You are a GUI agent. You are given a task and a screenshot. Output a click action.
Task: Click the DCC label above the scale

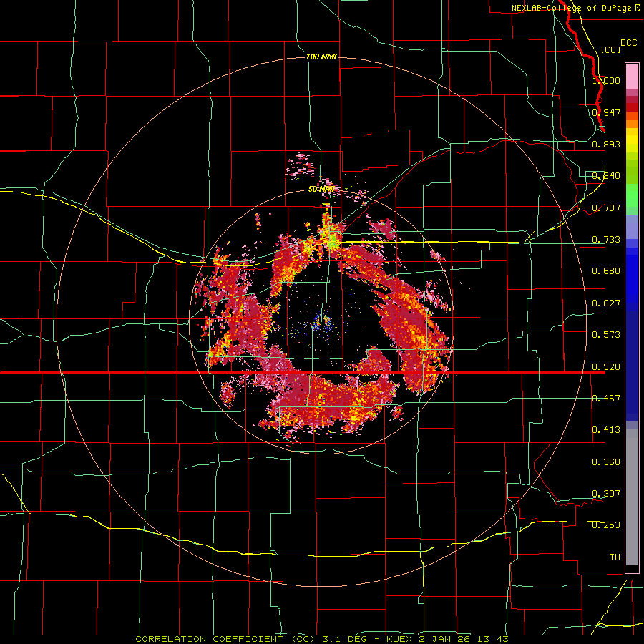tap(629, 42)
